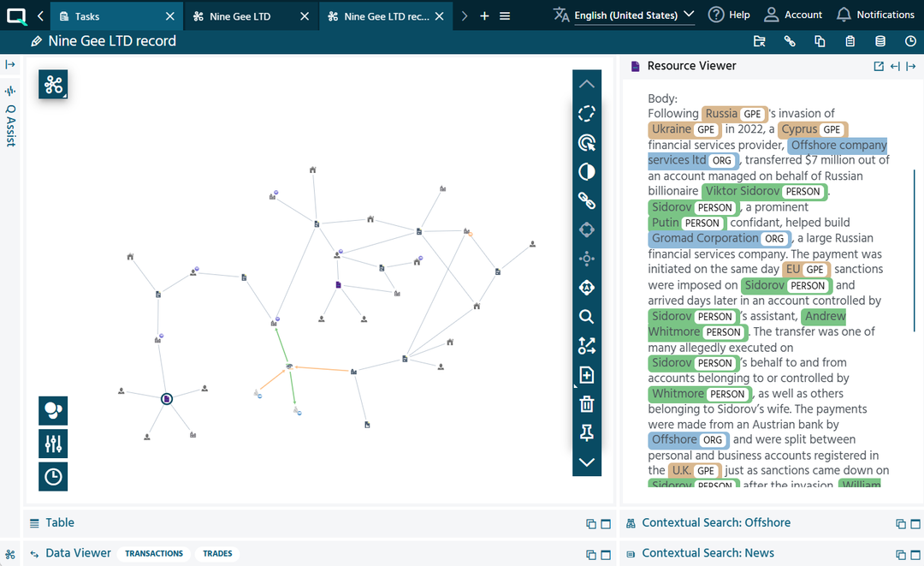The image size is (924, 566).
Task: Open the graph search magnifier tool
Action: [587, 316]
